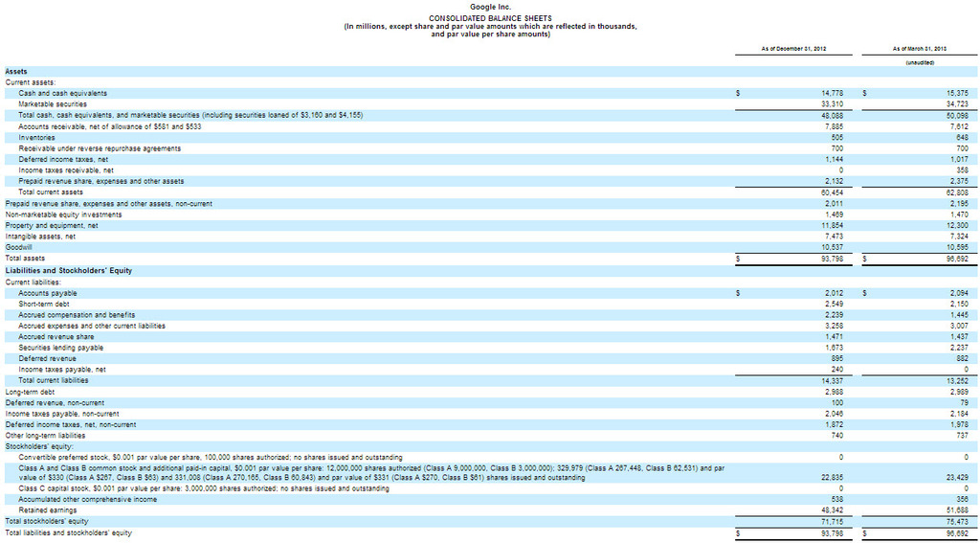Select the 23,429 common stock value

[957, 478]
